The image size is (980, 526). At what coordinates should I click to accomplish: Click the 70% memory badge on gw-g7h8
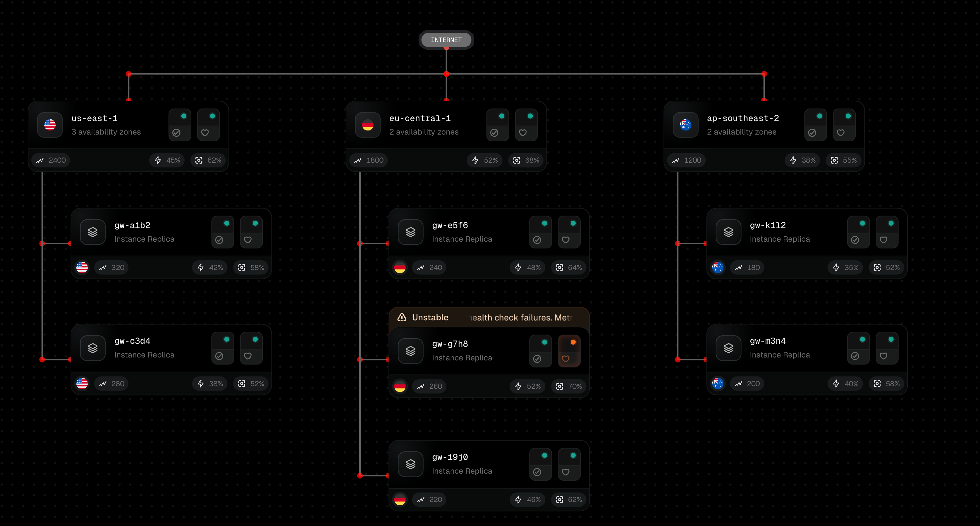pos(569,386)
